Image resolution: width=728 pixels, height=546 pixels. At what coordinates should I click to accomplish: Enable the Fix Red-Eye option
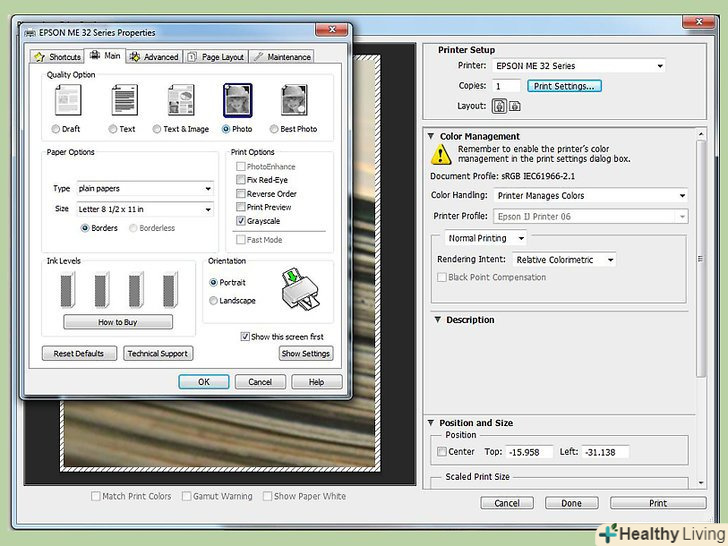[240, 179]
